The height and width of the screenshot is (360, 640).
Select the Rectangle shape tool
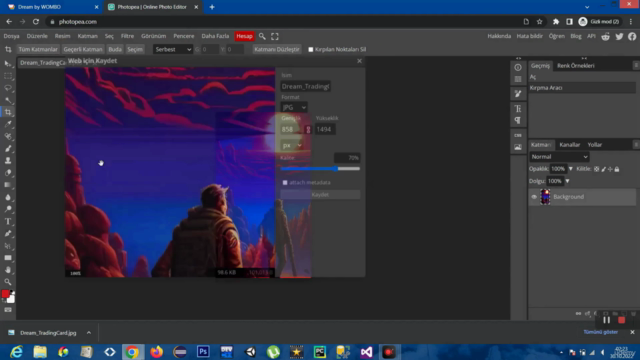(x=8, y=258)
